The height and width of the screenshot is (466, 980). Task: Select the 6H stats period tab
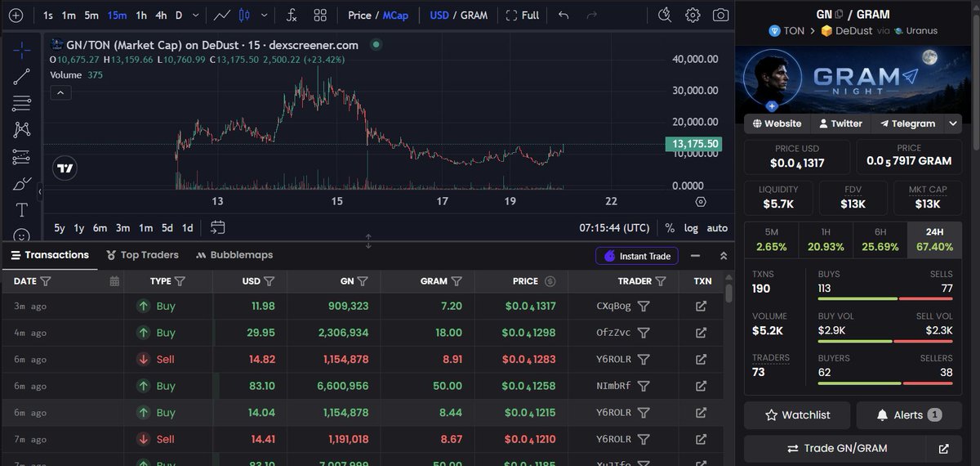click(880, 240)
